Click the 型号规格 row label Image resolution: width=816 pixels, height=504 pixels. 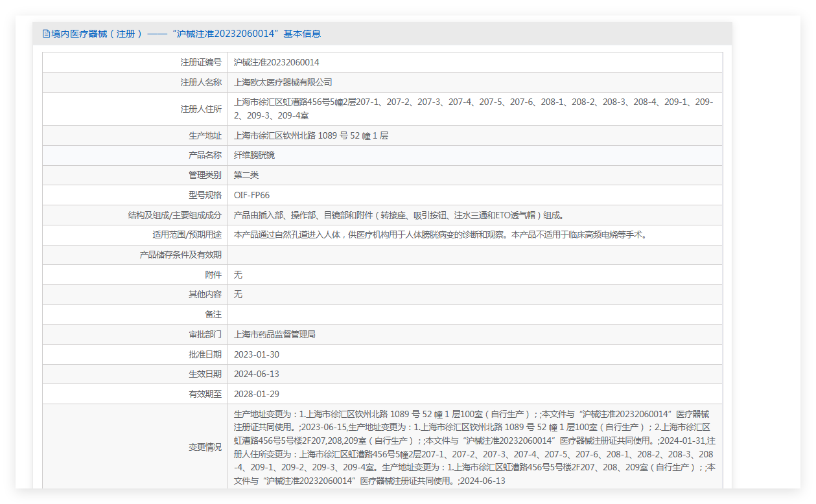coord(205,195)
